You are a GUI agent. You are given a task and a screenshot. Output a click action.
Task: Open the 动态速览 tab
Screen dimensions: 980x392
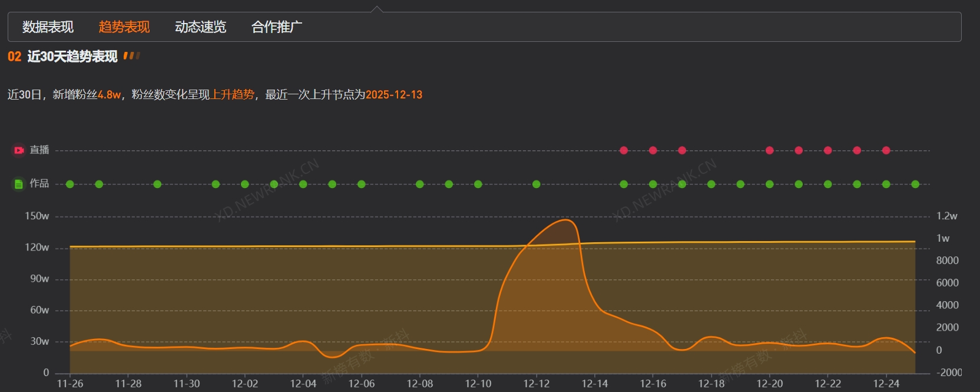(x=200, y=27)
